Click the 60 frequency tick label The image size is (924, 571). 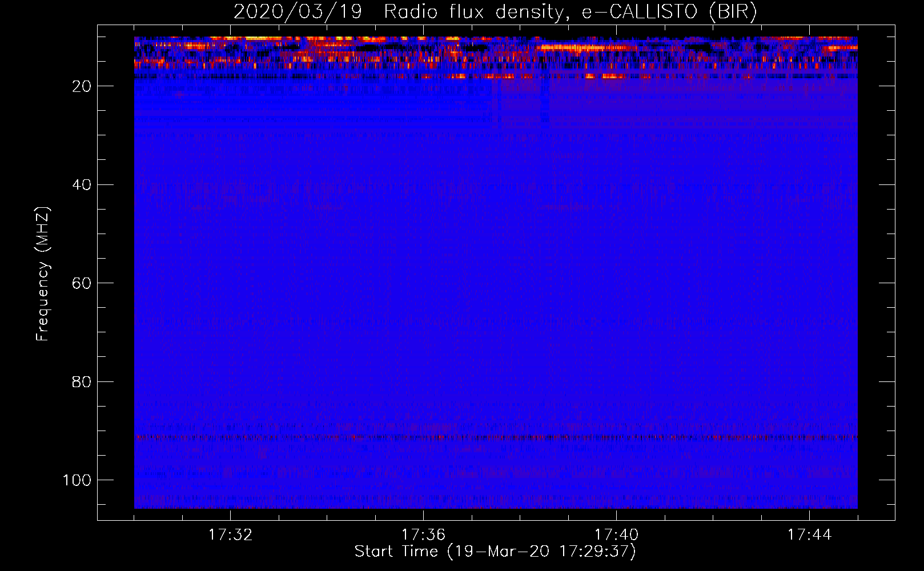(82, 283)
